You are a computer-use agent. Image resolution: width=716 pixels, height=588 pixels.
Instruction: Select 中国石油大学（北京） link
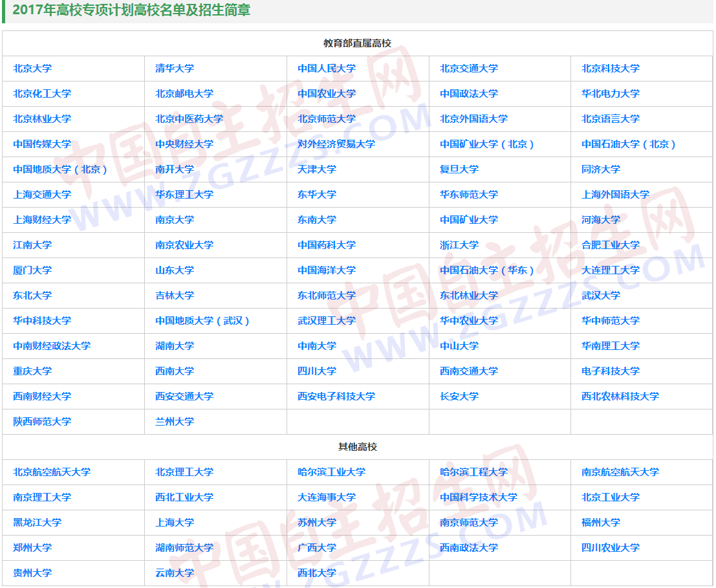tap(629, 144)
